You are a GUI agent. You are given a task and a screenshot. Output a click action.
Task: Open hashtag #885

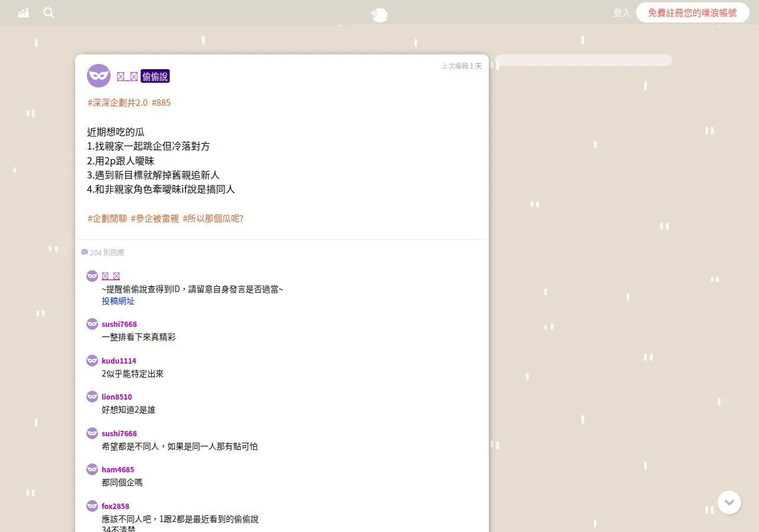pyautogui.click(x=161, y=102)
